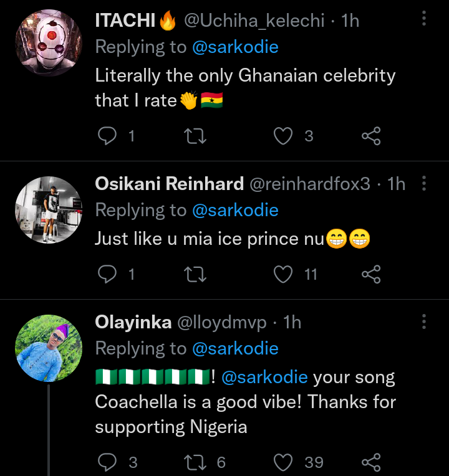Like Olayinka's tweet with 39 likes
Screen dimensions: 449x476
[x=284, y=462]
